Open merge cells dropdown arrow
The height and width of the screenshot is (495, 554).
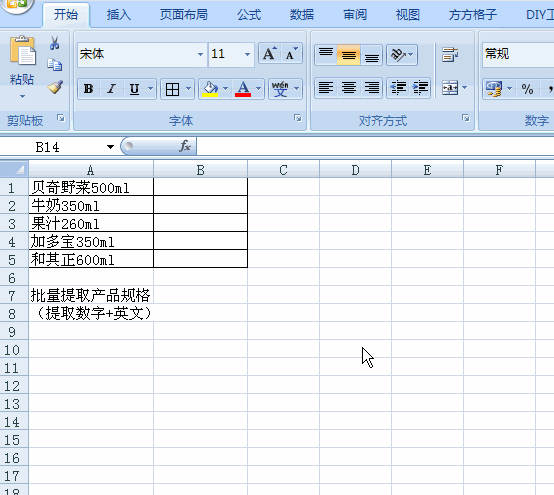tap(465, 88)
